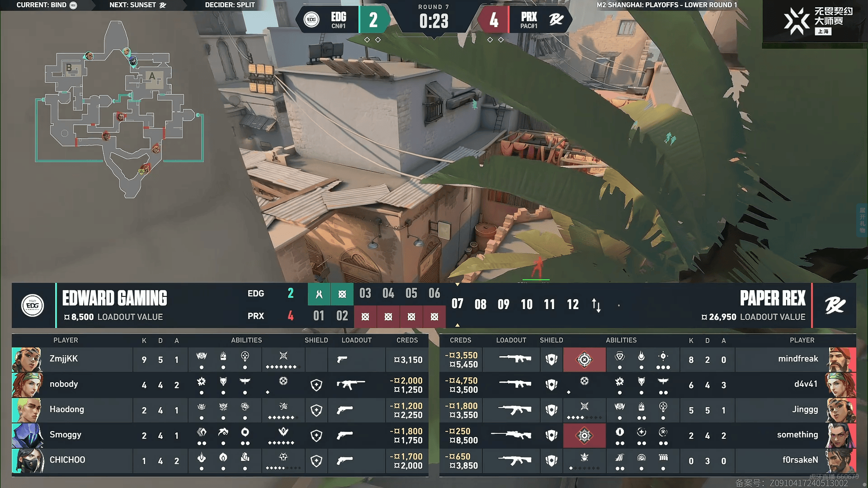The image size is (868, 488).
Task: Click ZmjjKK's agent portrait
Action: (x=27, y=360)
